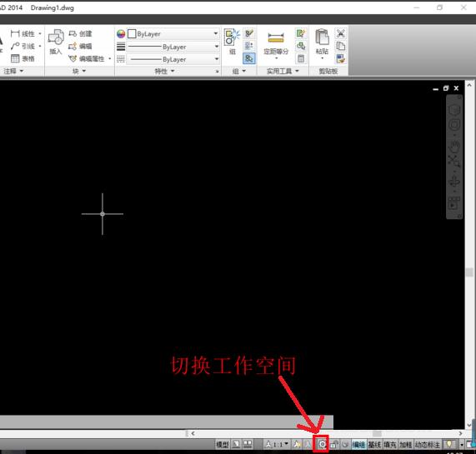
Task: Click the Linear dimension (线性) icon
Action: tap(15, 33)
